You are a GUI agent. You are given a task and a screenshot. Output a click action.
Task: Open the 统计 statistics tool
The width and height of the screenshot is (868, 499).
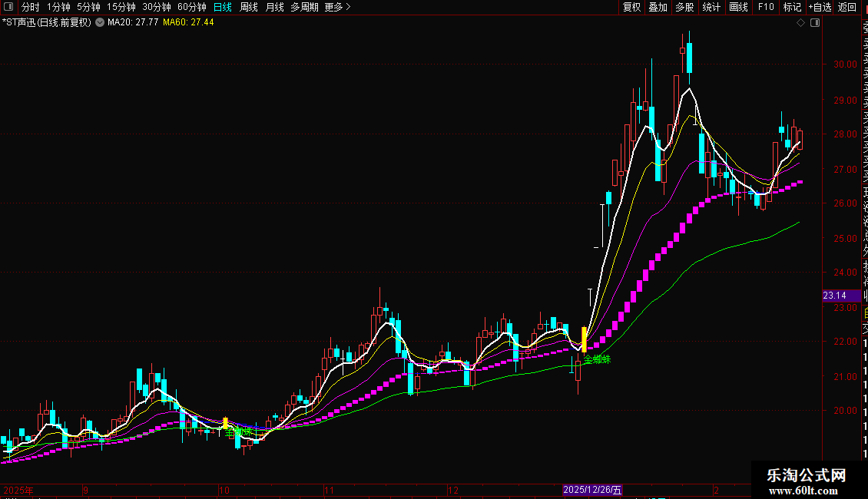711,7
